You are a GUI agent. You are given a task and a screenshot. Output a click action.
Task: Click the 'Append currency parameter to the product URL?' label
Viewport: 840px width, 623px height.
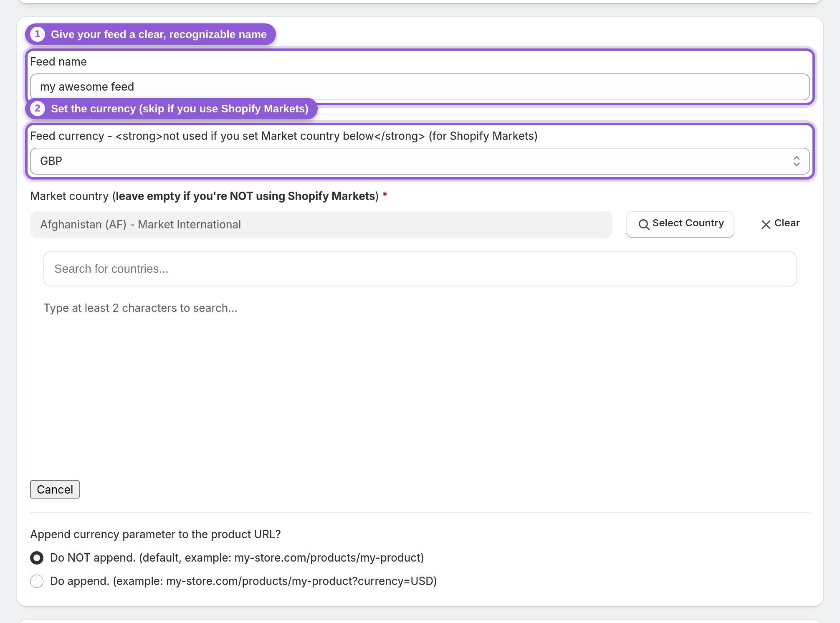(x=155, y=534)
